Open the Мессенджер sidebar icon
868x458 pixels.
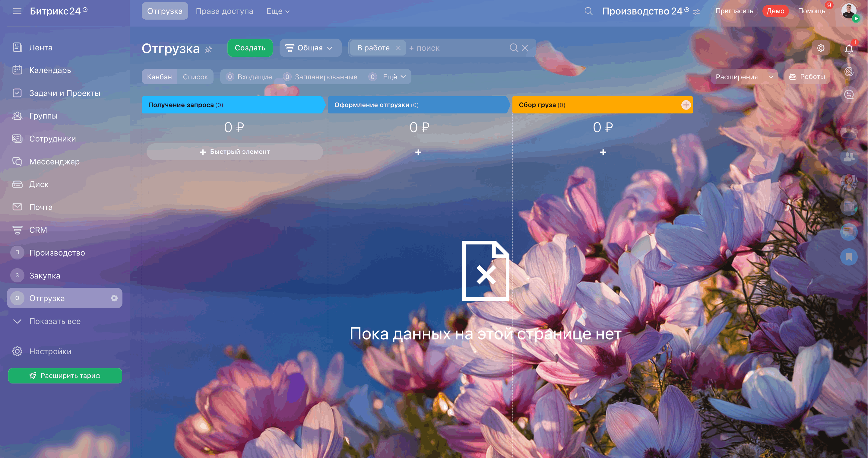(x=17, y=161)
